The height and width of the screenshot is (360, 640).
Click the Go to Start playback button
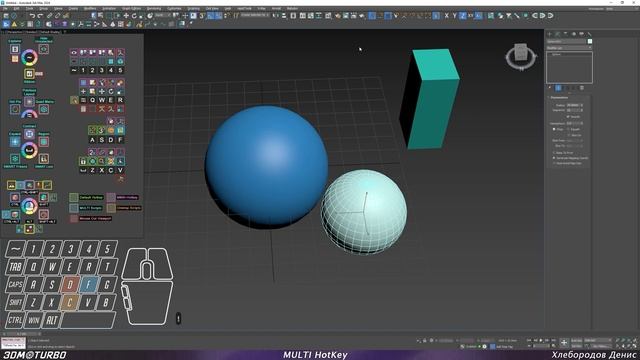tap(529, 340)
